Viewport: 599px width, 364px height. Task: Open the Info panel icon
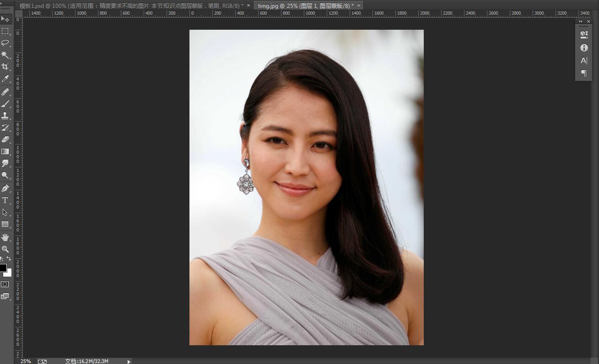[x=584, y=48]
